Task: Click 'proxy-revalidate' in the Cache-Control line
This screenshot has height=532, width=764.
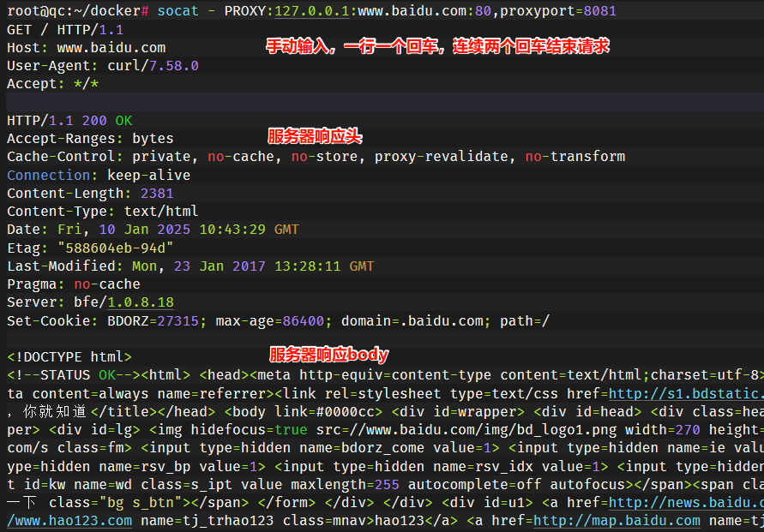Action: click(442, 156)
